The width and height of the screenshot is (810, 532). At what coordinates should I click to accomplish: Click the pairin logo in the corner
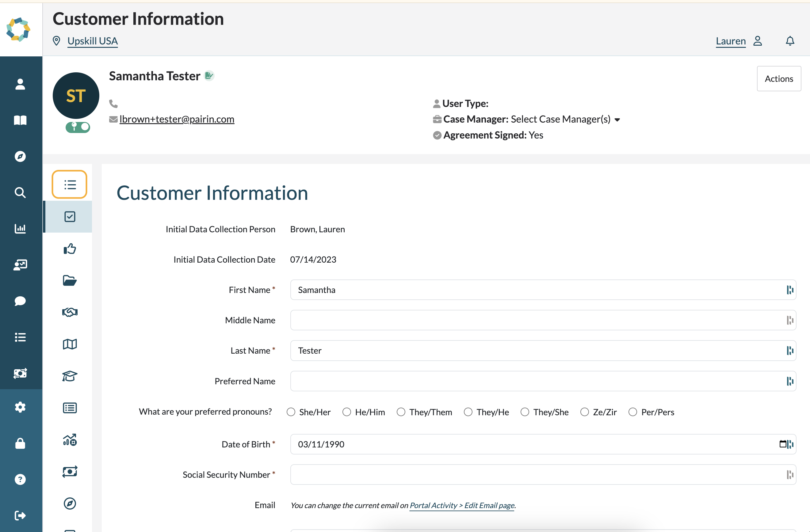(18, 30)
